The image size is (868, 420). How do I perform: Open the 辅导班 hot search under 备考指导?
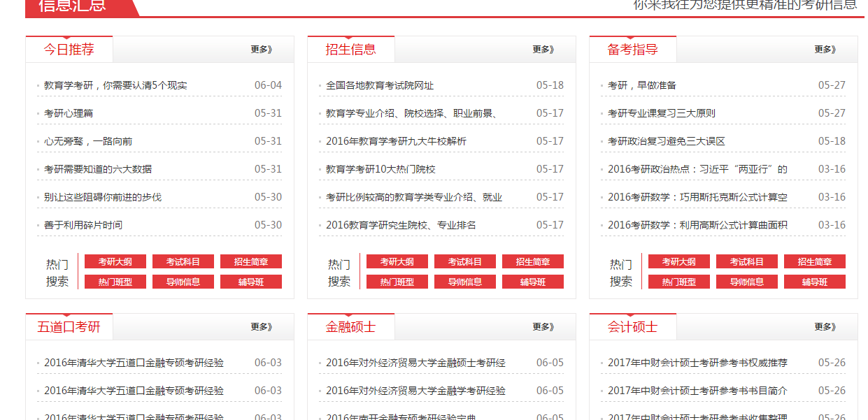point(814,281)
